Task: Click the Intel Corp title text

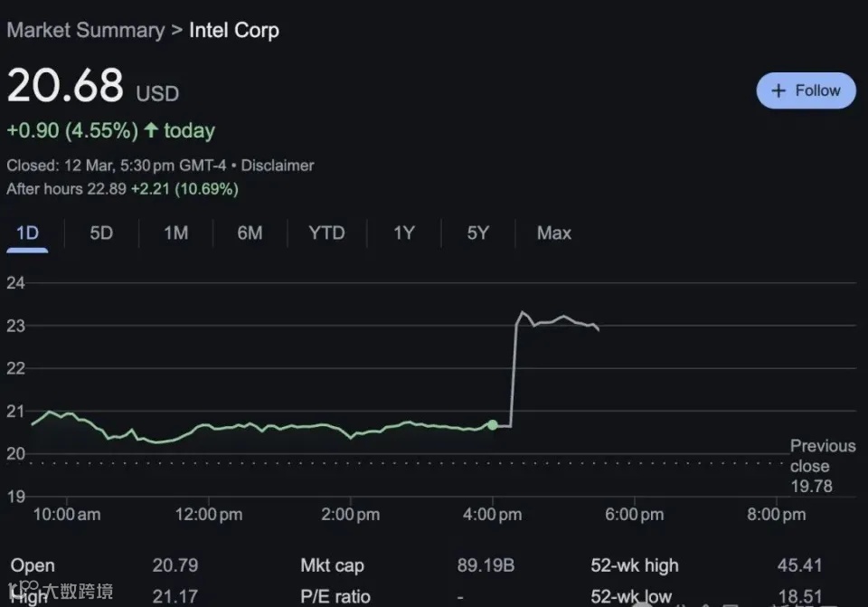Action: pyautogui.click(x=234, y=30)
